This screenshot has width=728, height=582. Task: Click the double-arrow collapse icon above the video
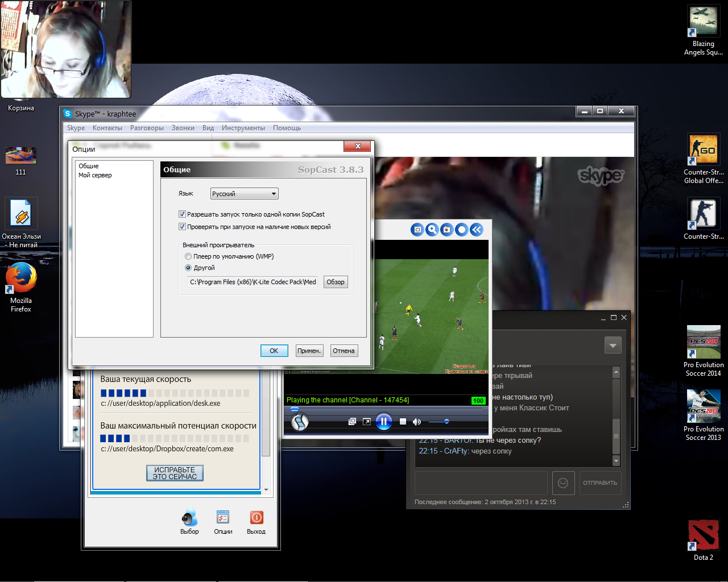pos(477,230)
